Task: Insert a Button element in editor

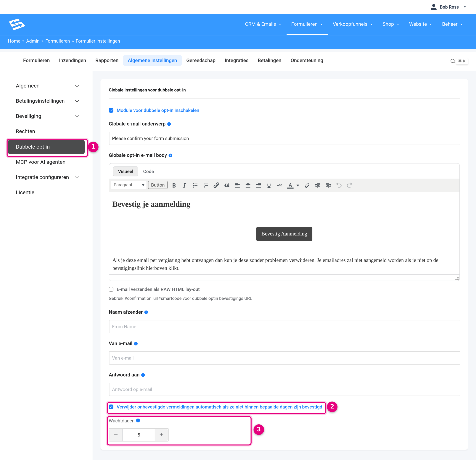Action: coord(158,185)
